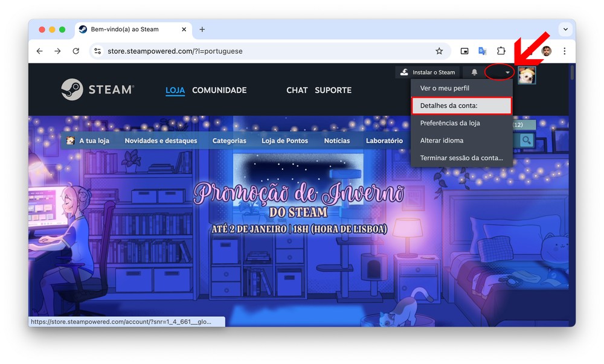Bookmark this page with the star icon
The height and width of the screenshot is (364, 604).
439,51
